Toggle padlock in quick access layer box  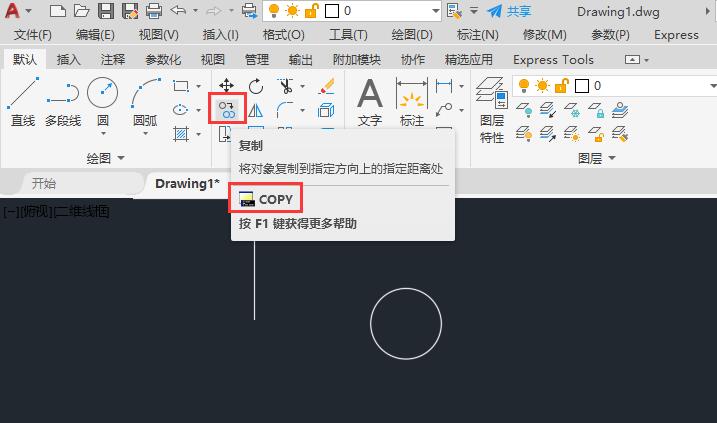(311, 11)
